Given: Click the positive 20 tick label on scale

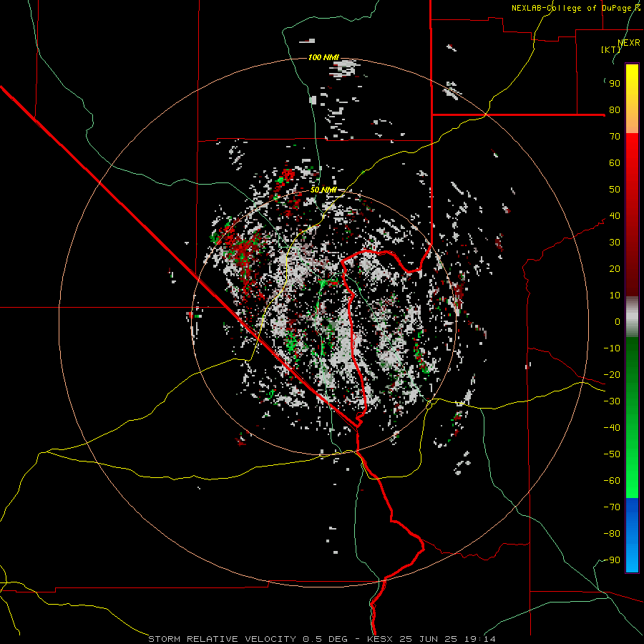Looking at the screenshot, I should pos(615,268).
